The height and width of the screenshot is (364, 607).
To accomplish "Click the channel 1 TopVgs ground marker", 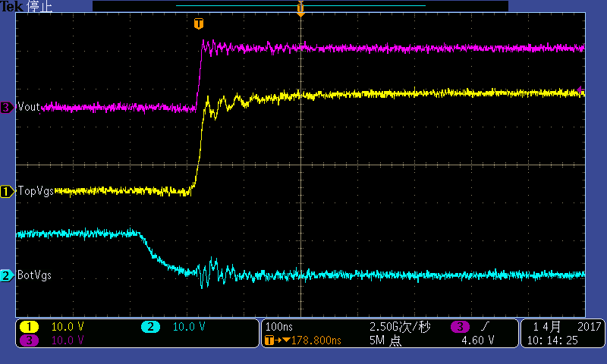I will tap(7, 191).
